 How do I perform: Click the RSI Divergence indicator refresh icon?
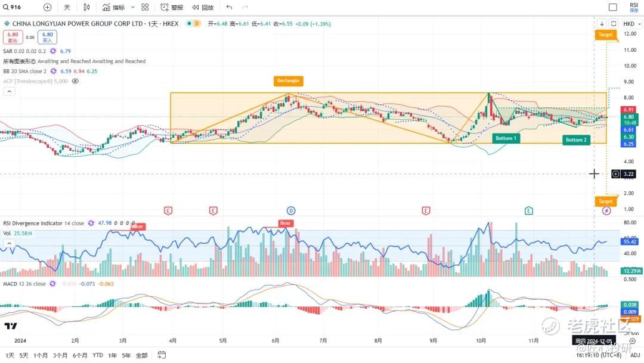[x=91, y=223]
